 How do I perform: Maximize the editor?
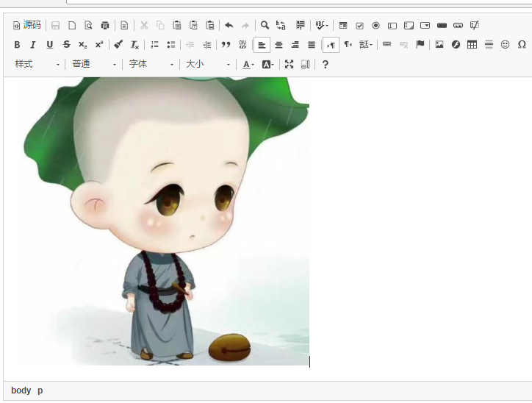[x=289, y=64]
